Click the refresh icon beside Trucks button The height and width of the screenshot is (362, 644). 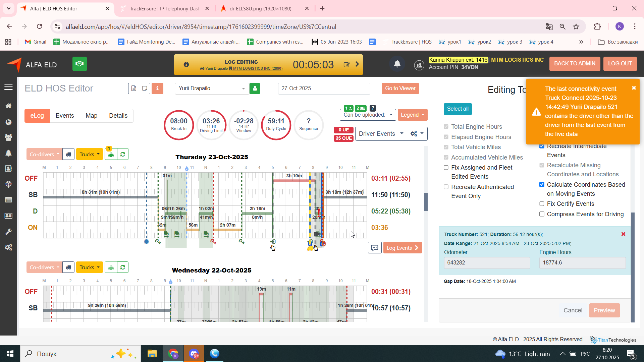pyautogui.click(x=123, y=154)
